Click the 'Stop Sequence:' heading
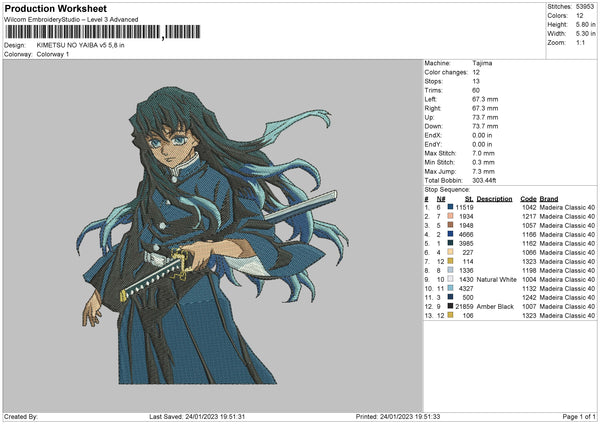The width and height of the screenshot is (600, 424). click(x=447, y=189)
